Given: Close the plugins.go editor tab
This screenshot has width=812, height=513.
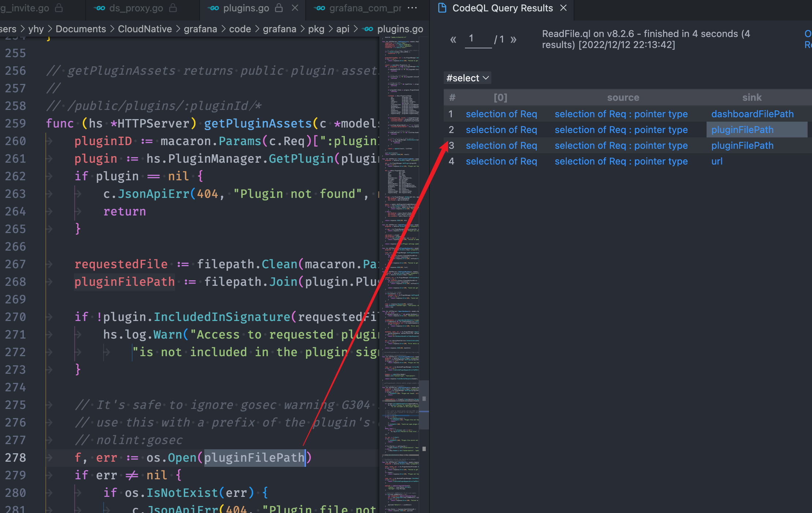Looking at the screenshot, I should click(x=295, y=8).
